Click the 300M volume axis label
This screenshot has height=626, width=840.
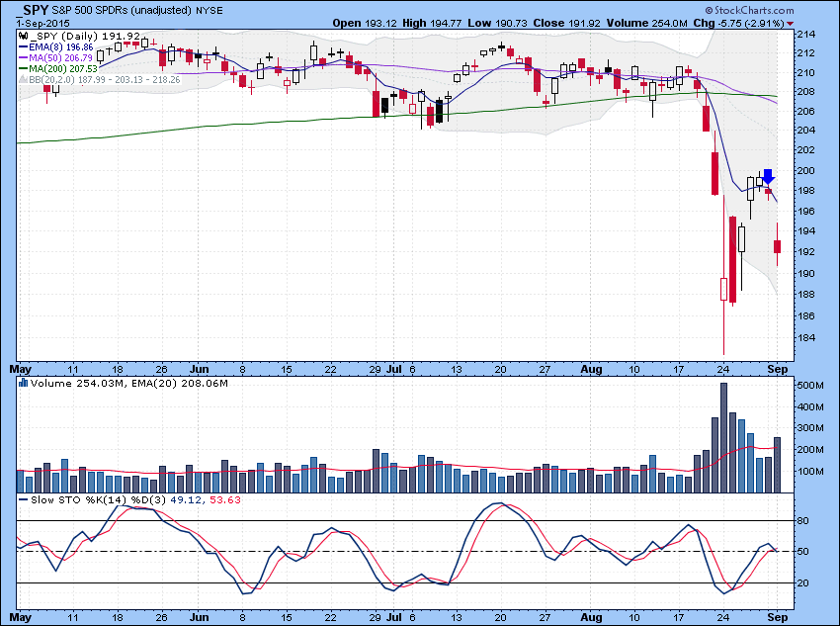(810, 427)
